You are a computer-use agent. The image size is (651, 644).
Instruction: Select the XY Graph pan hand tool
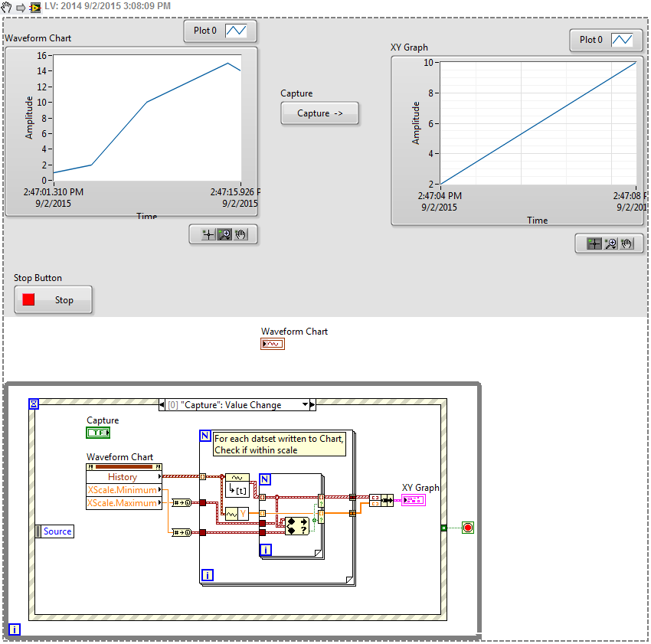tap(627, 244)
